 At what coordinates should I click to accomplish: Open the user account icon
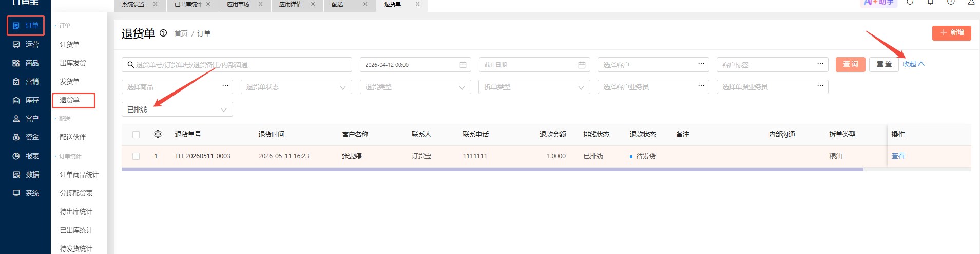click(x=971, y=2)
